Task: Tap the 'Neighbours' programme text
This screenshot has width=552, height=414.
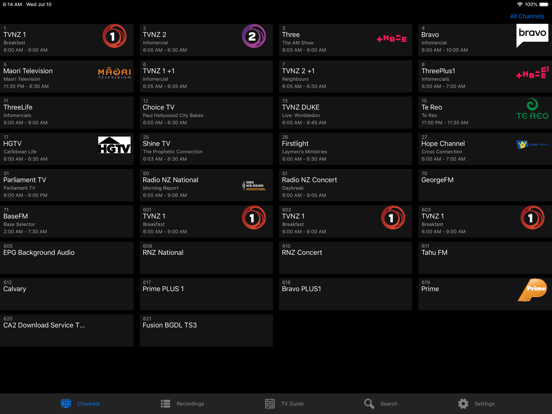Action: click(x=295, y=79)
